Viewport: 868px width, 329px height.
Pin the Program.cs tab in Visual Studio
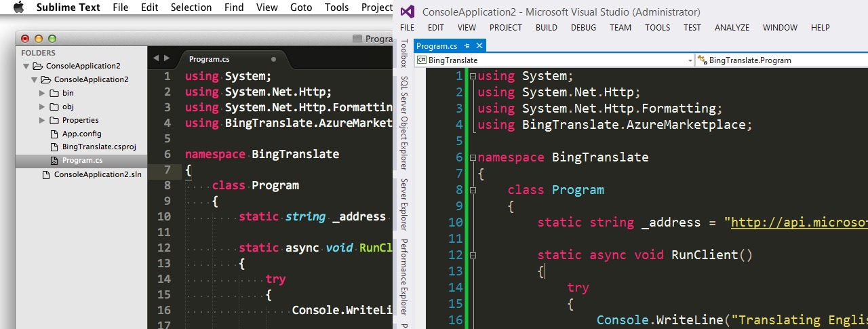click(467, 46)
